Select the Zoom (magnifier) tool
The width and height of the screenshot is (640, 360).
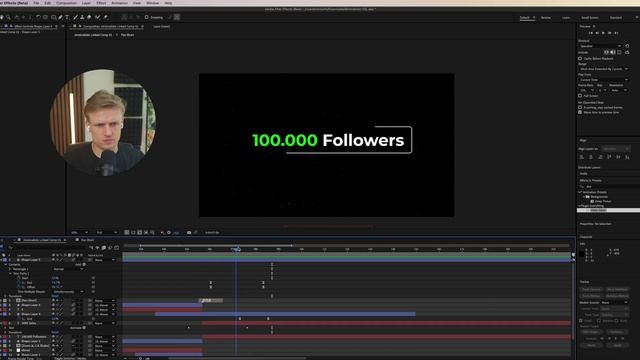point(8,17)
